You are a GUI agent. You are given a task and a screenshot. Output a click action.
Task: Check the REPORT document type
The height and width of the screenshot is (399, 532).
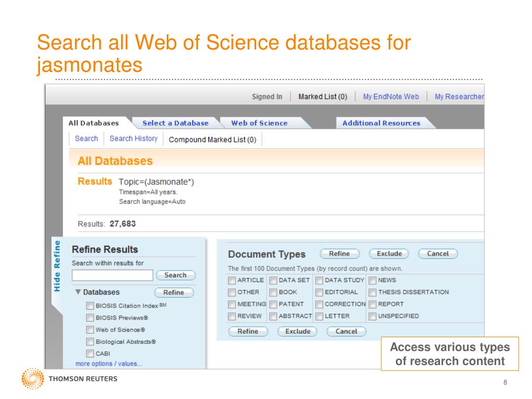[x=373, y=304]
